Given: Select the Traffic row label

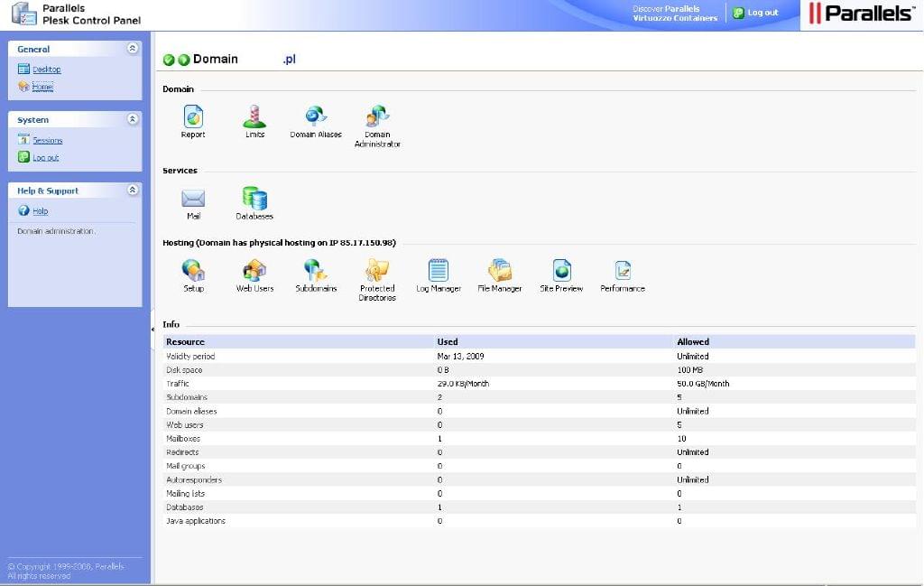Looking at the screenshot, I should [178, 384].
